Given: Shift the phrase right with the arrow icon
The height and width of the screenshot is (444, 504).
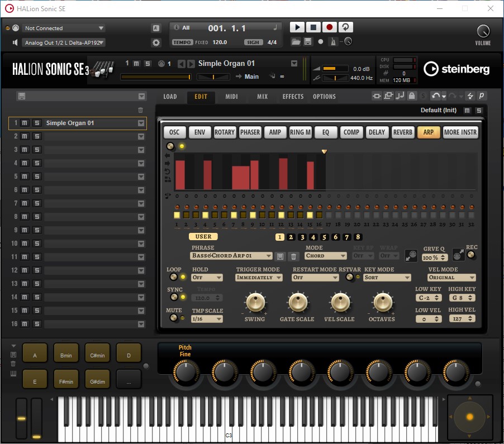Looking at the screenshot, I should point(168,163).
